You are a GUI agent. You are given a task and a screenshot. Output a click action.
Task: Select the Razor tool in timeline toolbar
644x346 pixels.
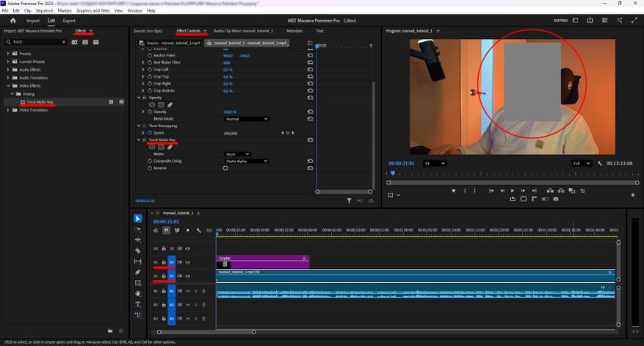(138, 251)
